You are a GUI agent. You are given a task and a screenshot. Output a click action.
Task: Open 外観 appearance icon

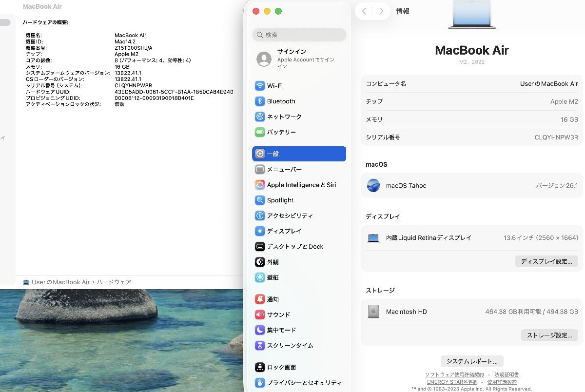tap(260, 262)
